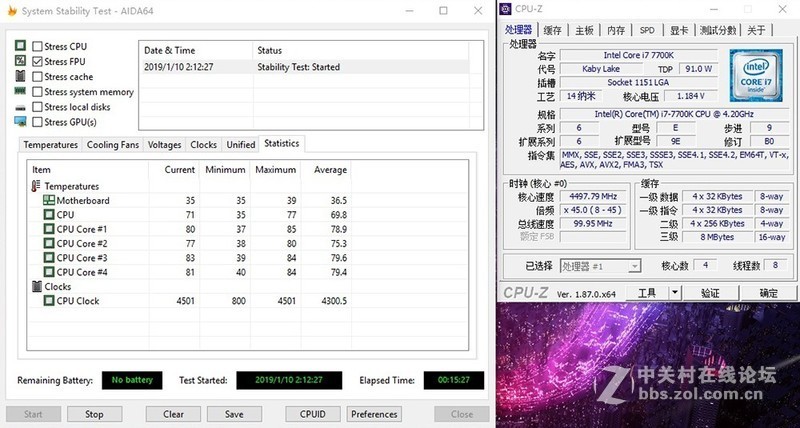Select the Motherboard row label

[83, 200]
